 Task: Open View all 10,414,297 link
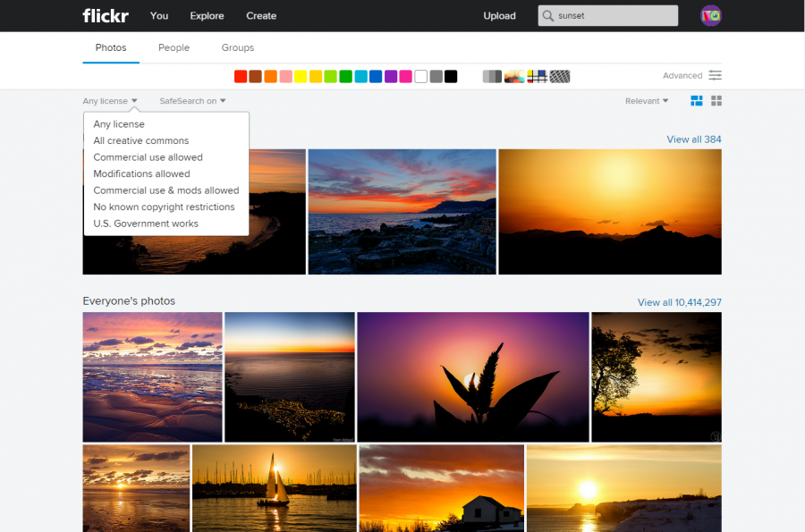(679, 302)
